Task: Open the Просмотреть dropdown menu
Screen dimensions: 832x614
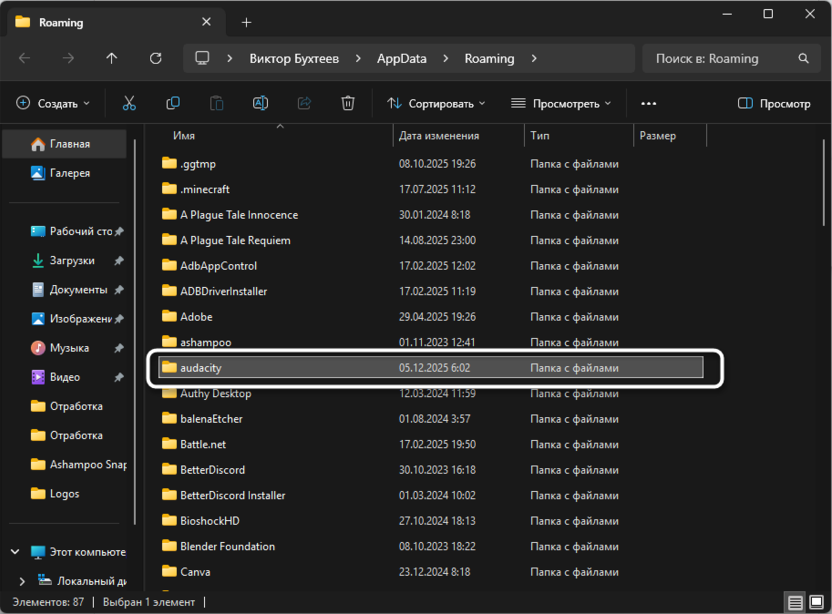Action: pos(561,103)
